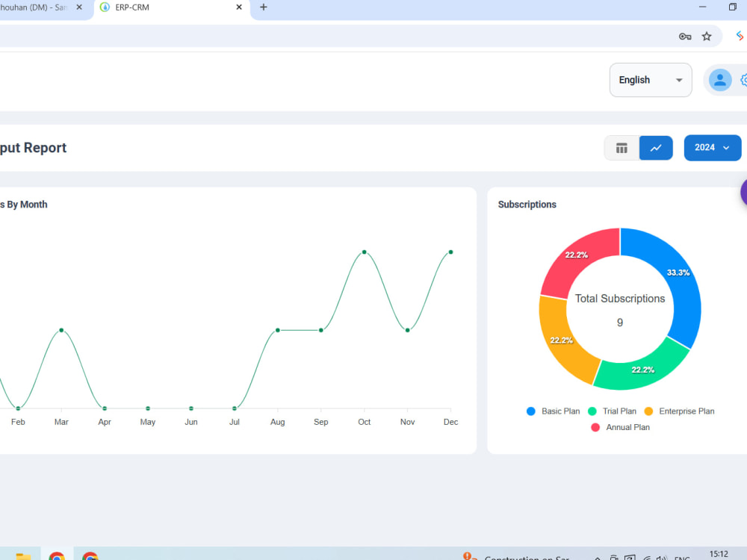Click the Jul data point on line chart
Image resolution: width=747 pixels, height=560 pixels.
(x=234, y=408)
